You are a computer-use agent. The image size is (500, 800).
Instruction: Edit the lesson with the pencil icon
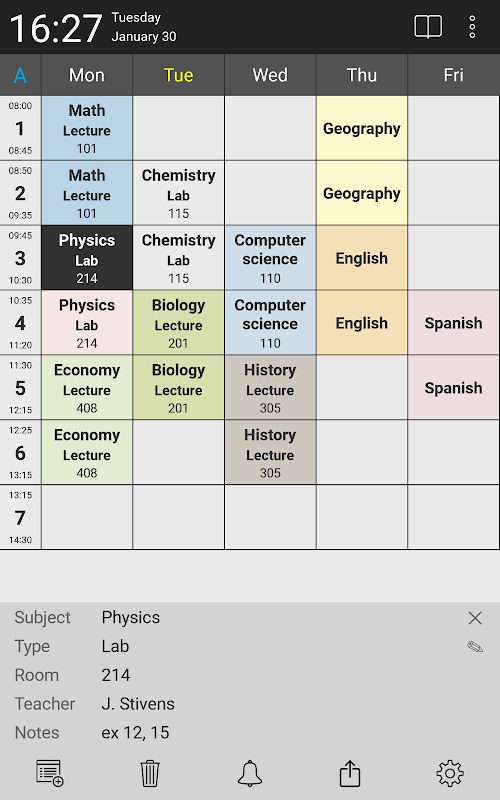475,646
